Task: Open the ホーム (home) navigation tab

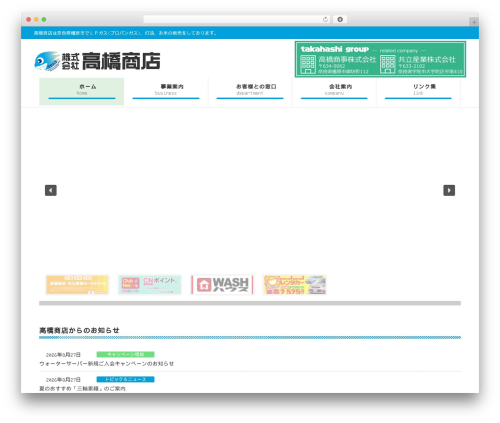Action: [x=82, y=91]
